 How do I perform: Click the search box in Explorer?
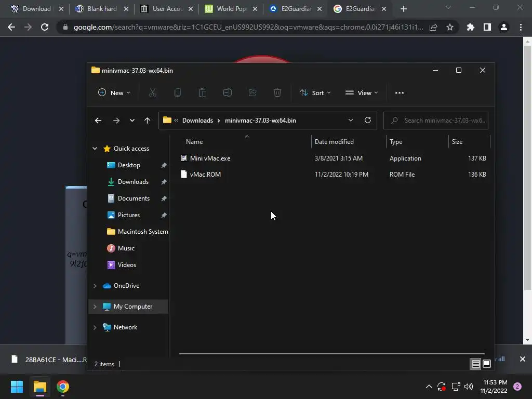pyautogui.click(x=436, y=121)
